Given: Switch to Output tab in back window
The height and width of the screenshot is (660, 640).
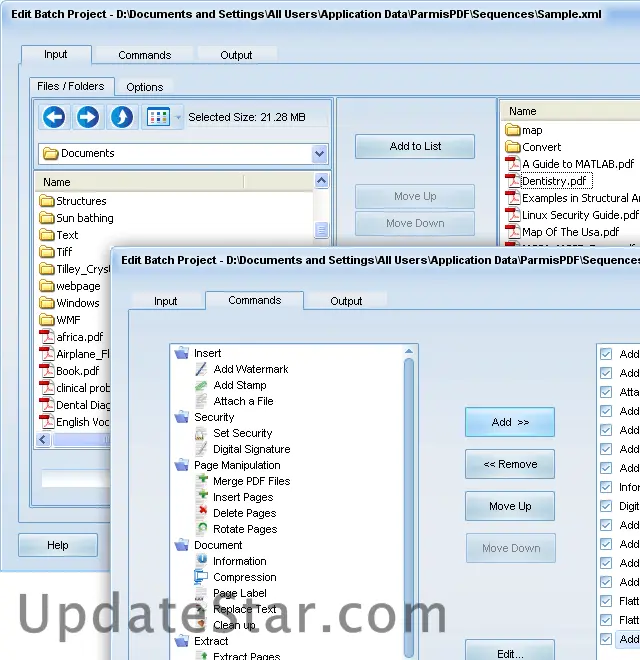Looking at the screenshot, I should coord(236,55).
